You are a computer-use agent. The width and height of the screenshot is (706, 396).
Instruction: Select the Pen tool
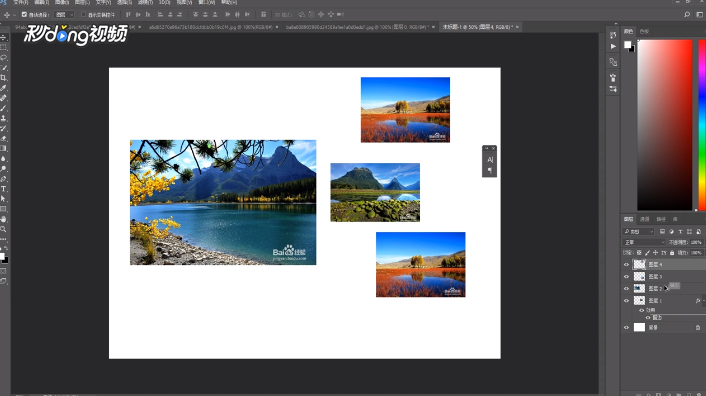point(4,179)
